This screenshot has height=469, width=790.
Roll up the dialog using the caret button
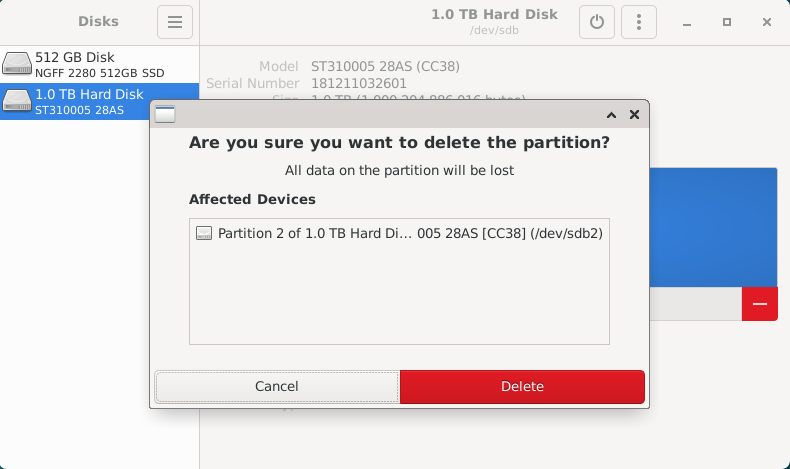pos(611,115)
